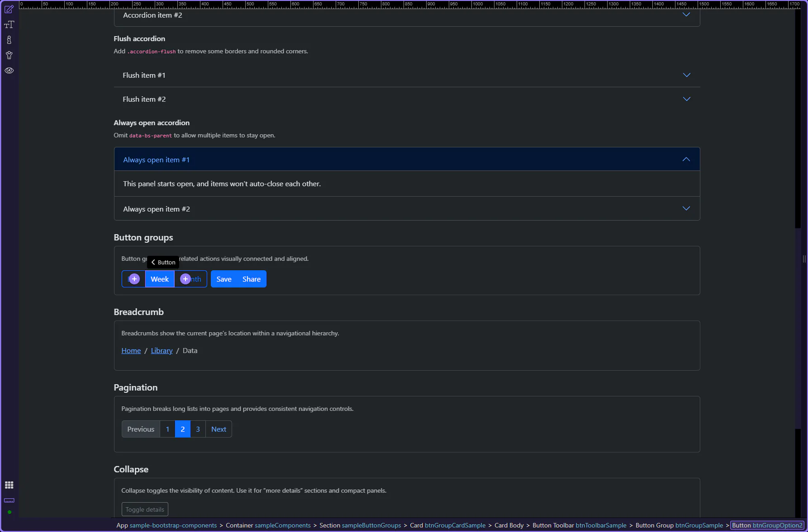808x532 pixels.
Task: Open the Library breadcrumb link
Action: (x=162, y=351)
